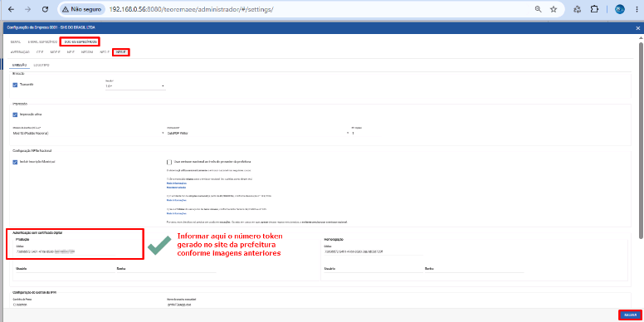Click the 'Não seguro' security warning chip
This screenshot has height=322, width=644.
click(x=82, y=9)
